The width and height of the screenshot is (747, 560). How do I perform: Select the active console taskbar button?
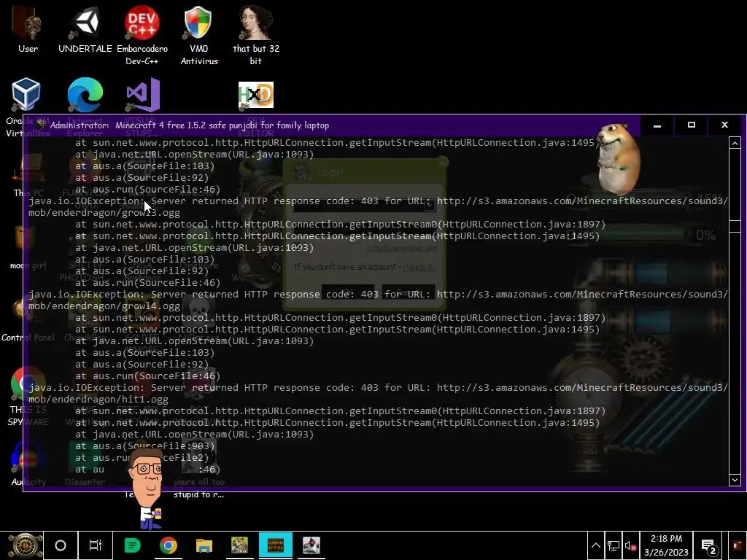coord(275,545)
